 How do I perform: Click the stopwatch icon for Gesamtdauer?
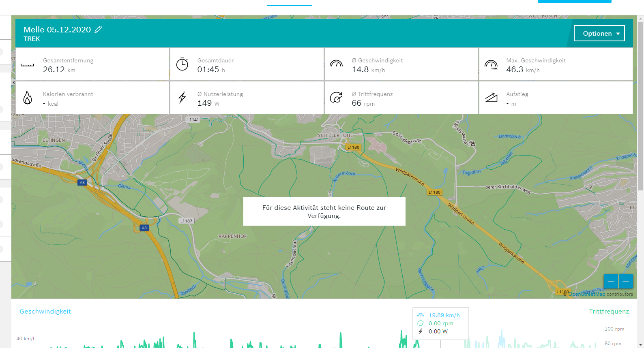click(x=182, y=64)
